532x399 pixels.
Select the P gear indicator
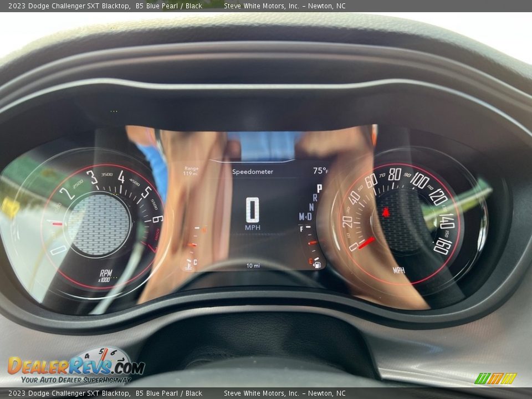(319, 188)
